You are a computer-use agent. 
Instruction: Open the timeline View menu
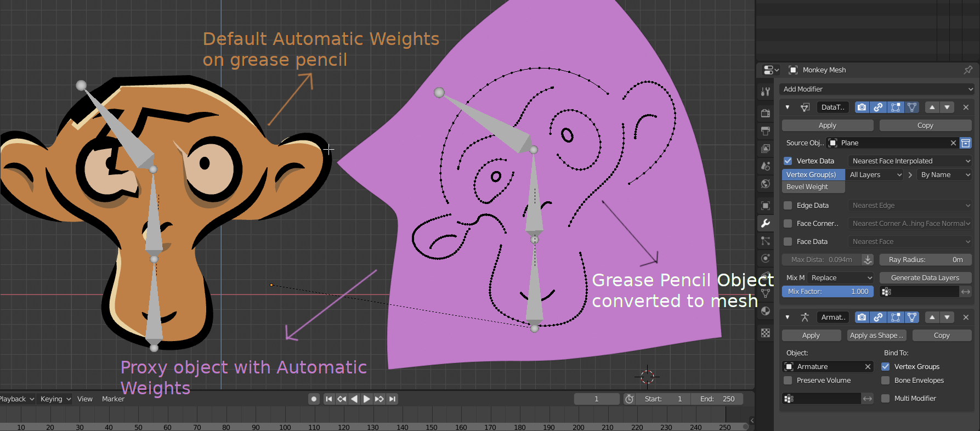pos(85,399)
